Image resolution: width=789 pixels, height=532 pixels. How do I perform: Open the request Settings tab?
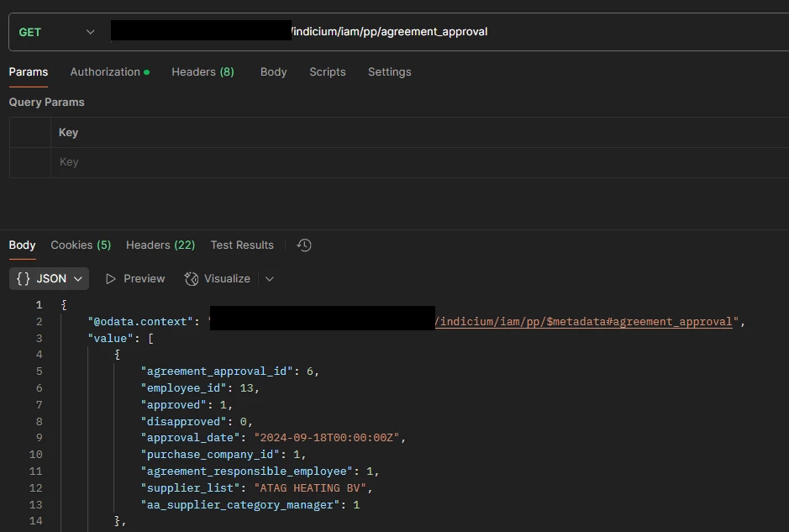click(x=389, y=72)
